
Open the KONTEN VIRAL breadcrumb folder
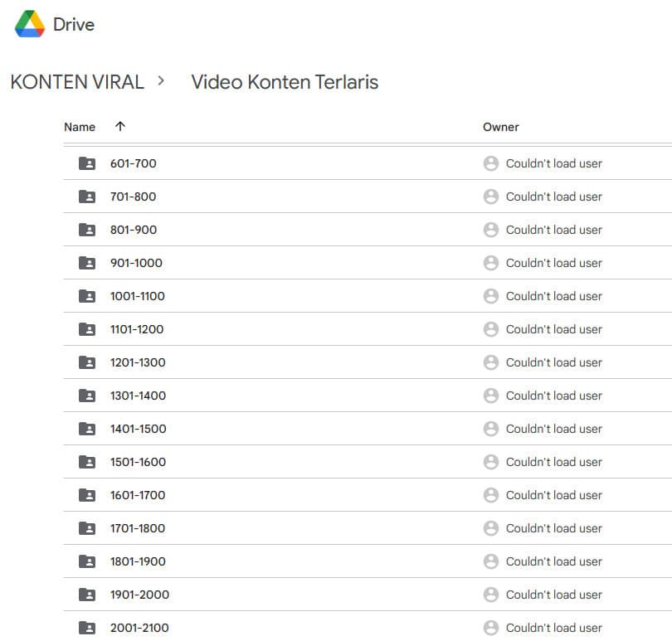coord(77,82)
